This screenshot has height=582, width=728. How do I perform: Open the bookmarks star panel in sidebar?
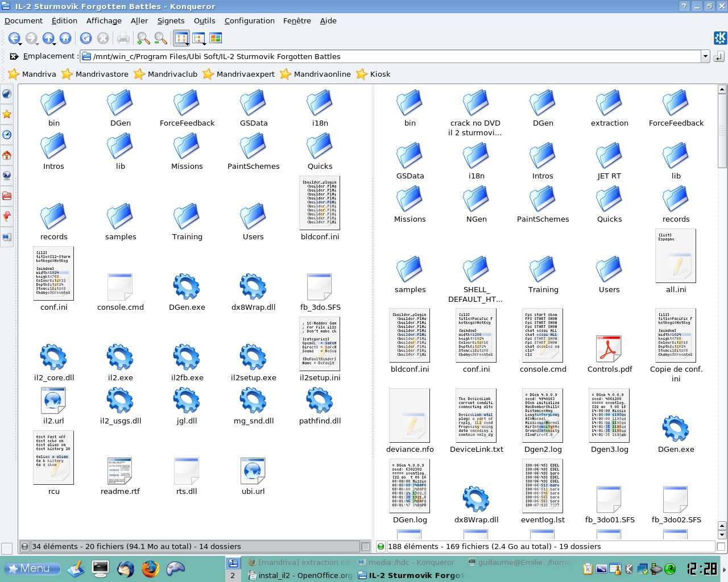[x=7, y=114]
